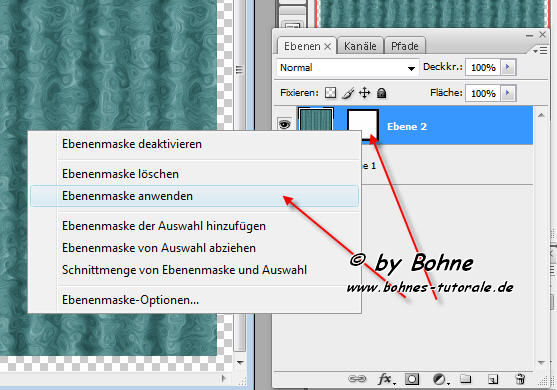Select the white layer mask thumbnail

coord(362,124)
